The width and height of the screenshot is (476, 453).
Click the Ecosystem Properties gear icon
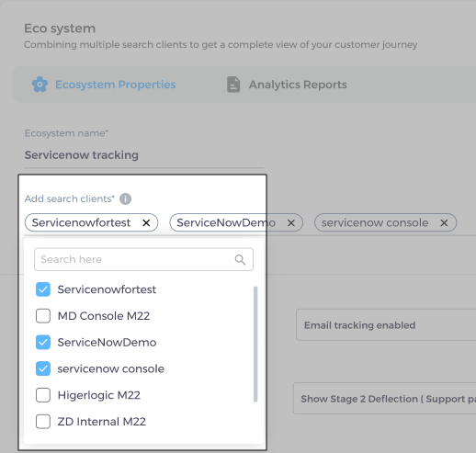(40, 85)
